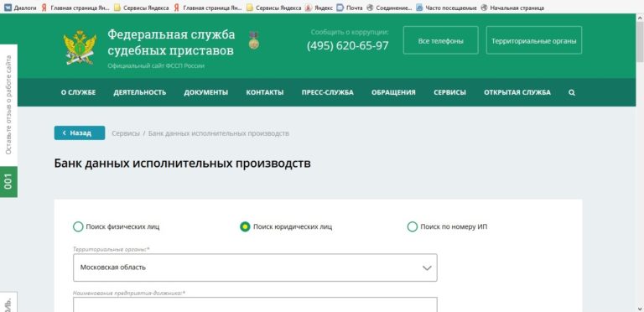Open ОТКРЫТАЯ СЛУЖБА menu
Viewport: 644px width, 312px height.
(x=517, y=92)
